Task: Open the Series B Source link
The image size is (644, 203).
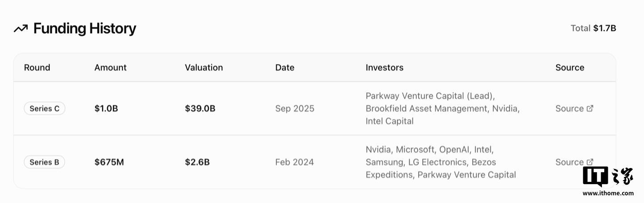Action: click(x=569, y=162)
